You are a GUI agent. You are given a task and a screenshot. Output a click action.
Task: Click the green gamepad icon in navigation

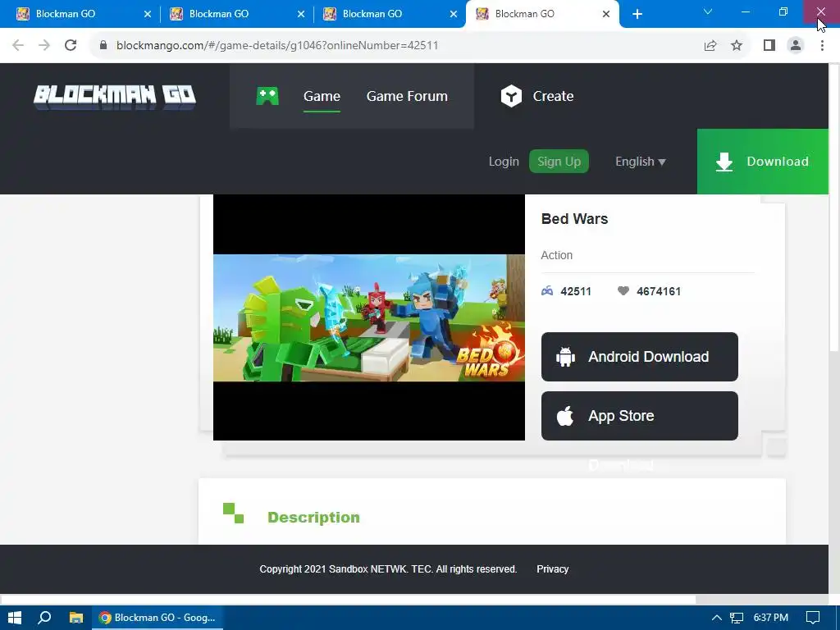coord(267,96)
